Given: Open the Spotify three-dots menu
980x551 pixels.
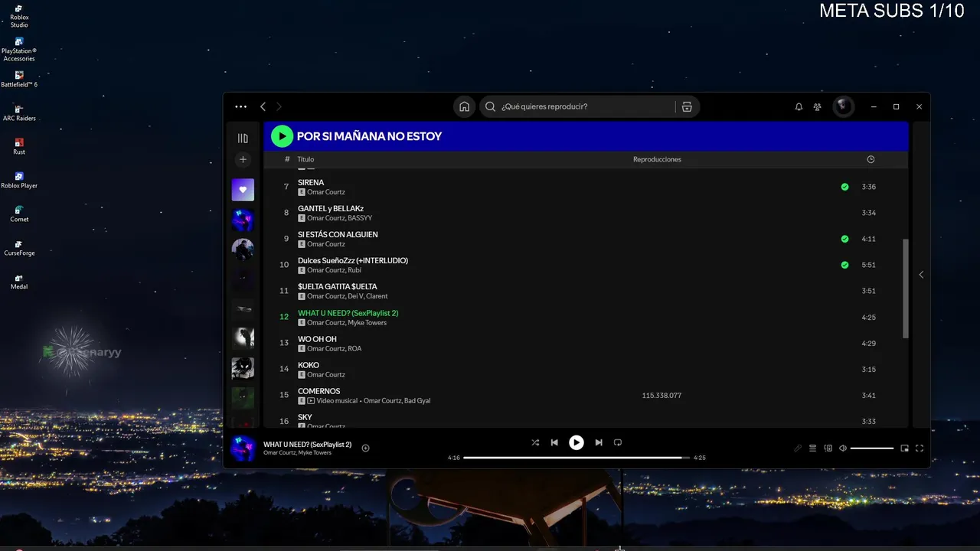Looking at the screenshot, I should pos(241,107).
